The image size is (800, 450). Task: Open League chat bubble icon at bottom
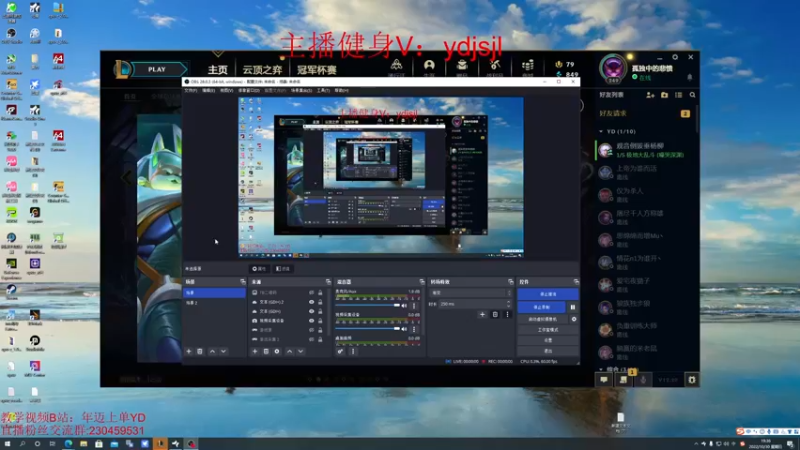[x=604, y=380]
